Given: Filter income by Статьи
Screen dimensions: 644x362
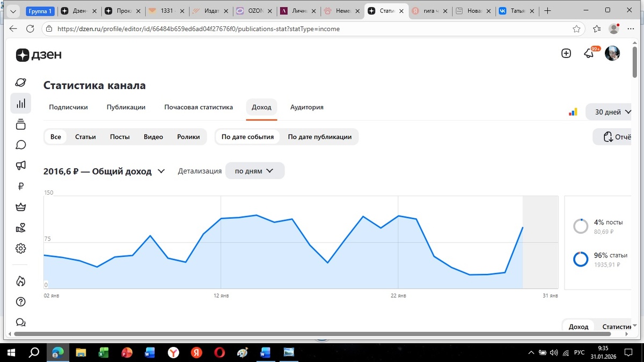Looking at the screenshot, I should (85, 137).
